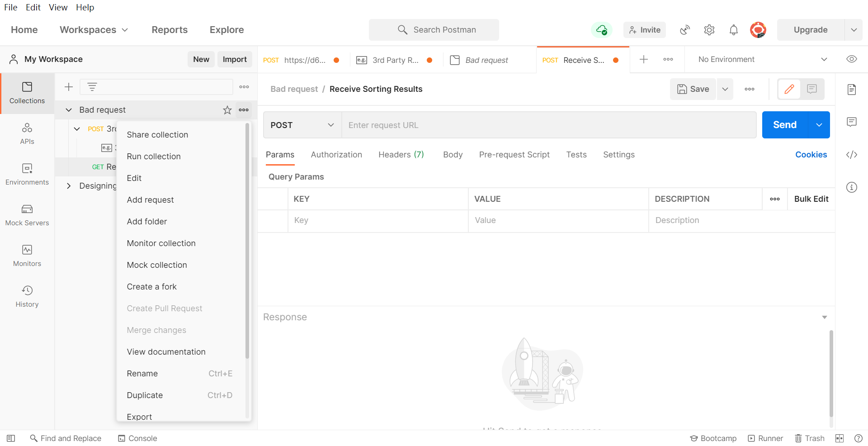This screenshot has height=446, width=868.
Task: Open the No Environment selector
Action: click(x=763, y=59)
